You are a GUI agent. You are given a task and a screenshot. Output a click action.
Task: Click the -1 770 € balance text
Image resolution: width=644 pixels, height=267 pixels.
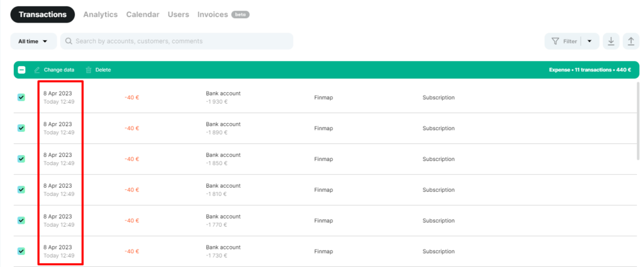216,225
